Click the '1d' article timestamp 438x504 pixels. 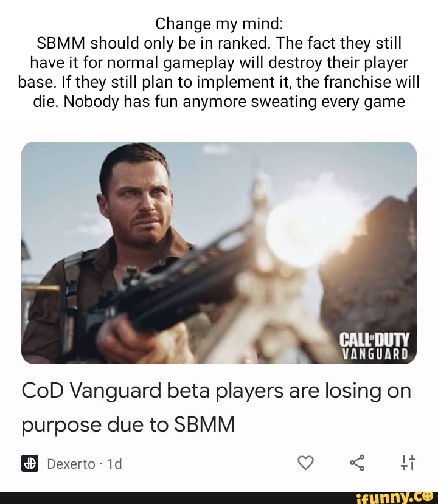(114, 464)
